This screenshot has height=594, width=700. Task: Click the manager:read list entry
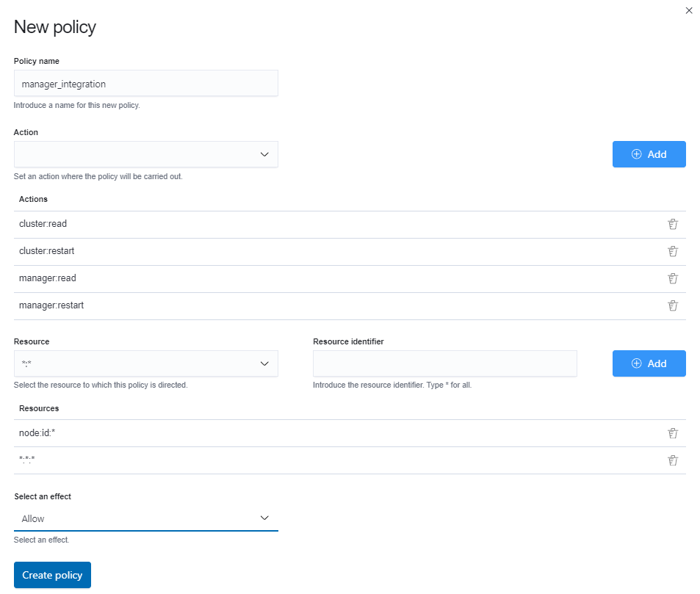coord(48,278)
